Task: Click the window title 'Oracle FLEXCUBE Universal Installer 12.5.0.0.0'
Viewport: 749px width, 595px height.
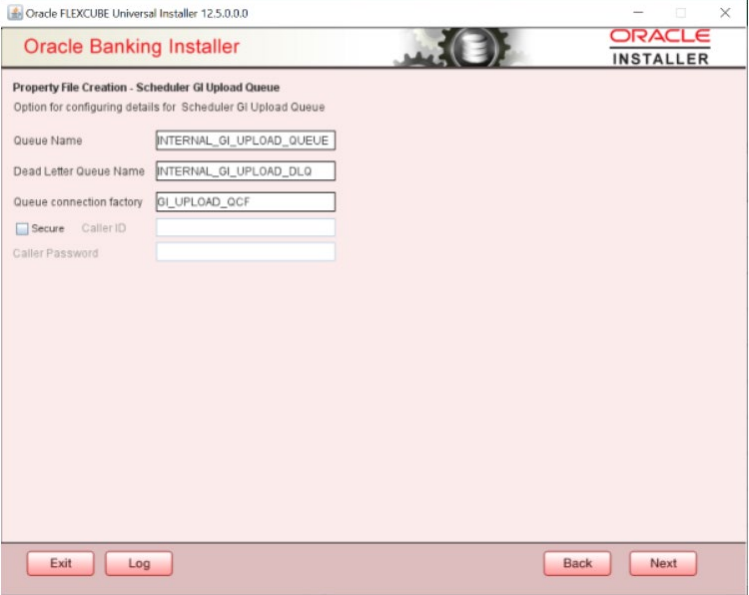Action: click(137, 13)
